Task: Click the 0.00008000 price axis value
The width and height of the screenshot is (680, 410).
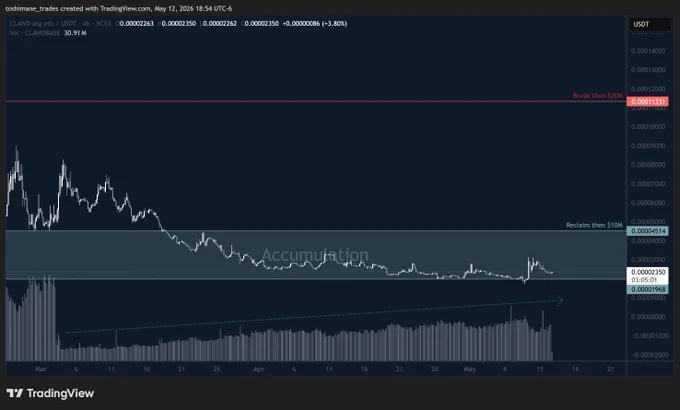Action: point(648,165)
